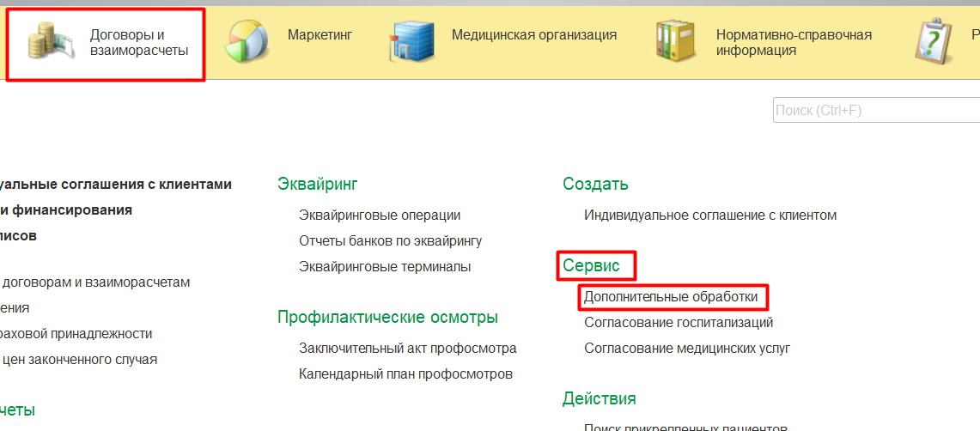The width and height of the screenshot is (980, 431).
Task: Open Отчеты банков по эквайрингу
Action: (x=390, y=241)
